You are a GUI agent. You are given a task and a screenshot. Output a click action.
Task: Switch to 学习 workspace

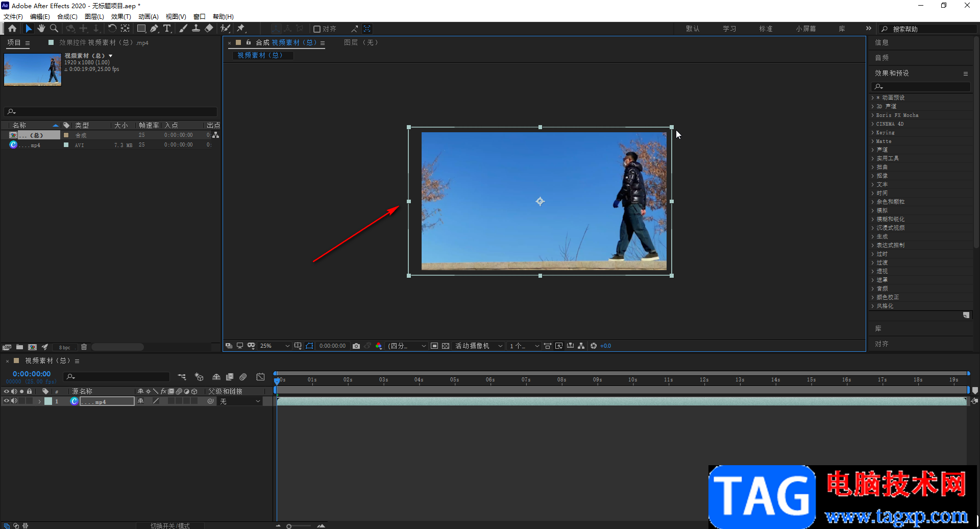(x=729, y=29)
